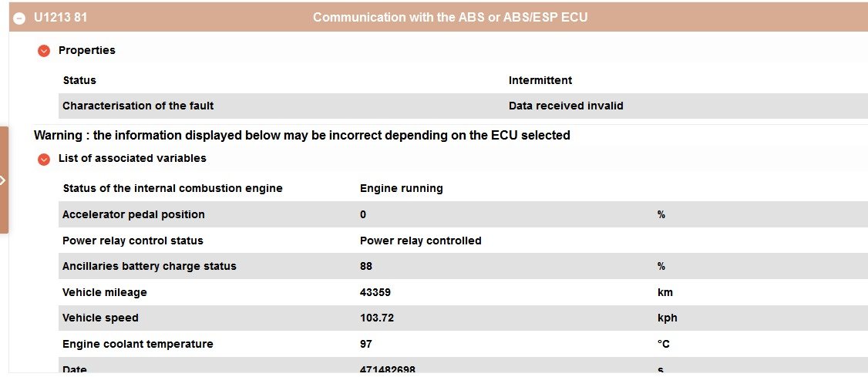The width and height of the screenshot is (868, 377).
Task: Select the Vehicle speed row
Action: tap(463, 318)
